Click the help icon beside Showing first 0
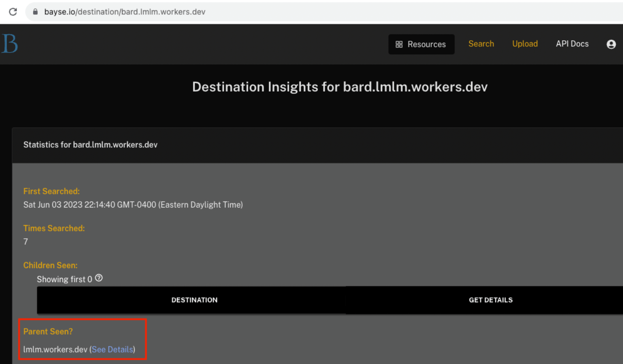Screen dimensions: 623x364 click(99, 278)
